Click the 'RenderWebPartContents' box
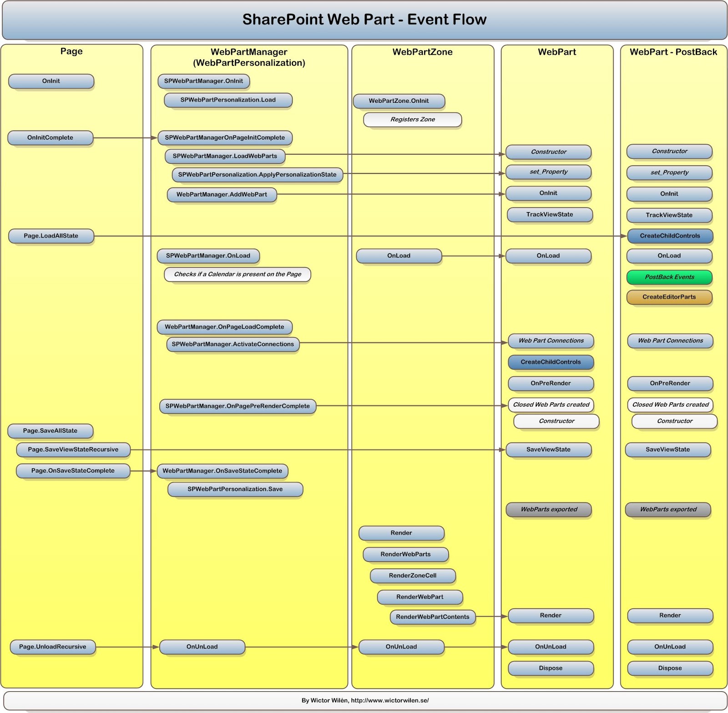The image size is (728, 713). [x=433, y=617]
